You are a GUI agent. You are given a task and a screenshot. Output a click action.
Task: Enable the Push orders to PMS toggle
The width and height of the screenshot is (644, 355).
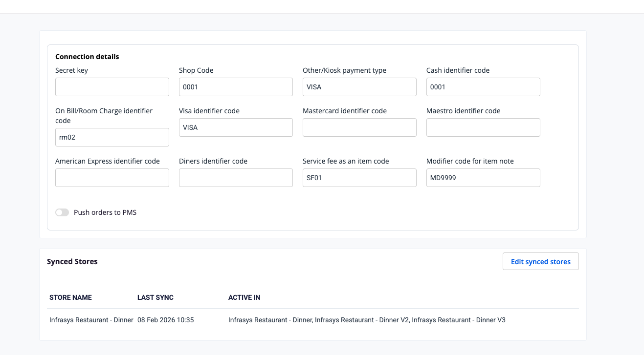62,212
